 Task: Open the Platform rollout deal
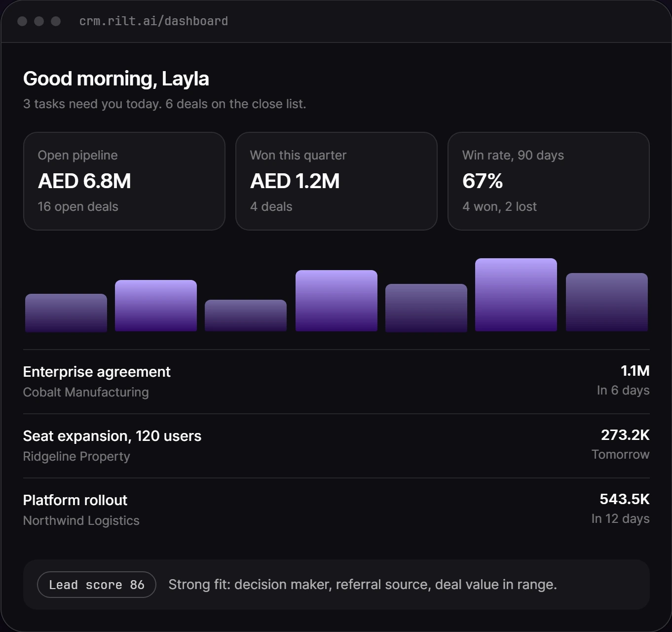[336, 510]
